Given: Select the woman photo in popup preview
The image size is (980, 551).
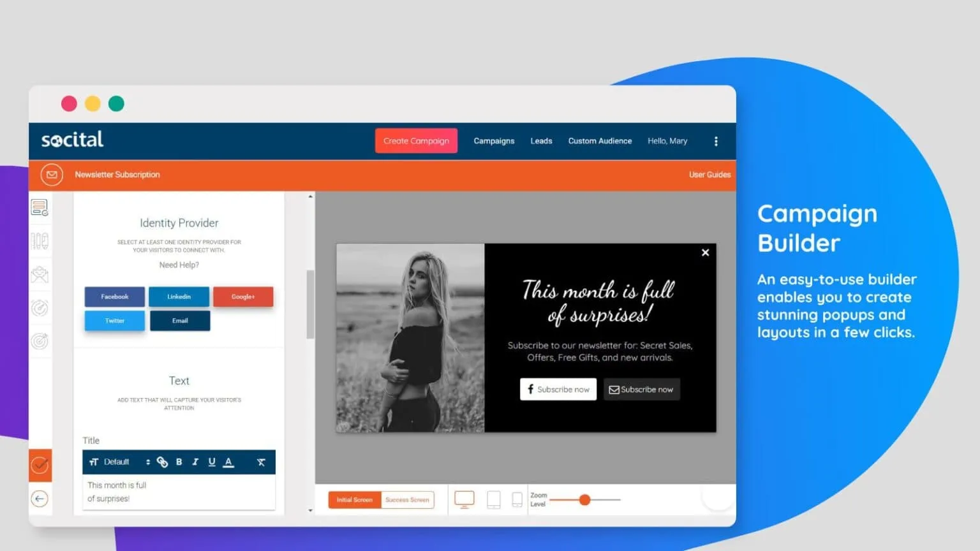Looking at the screenshot, I should [410, 338].
